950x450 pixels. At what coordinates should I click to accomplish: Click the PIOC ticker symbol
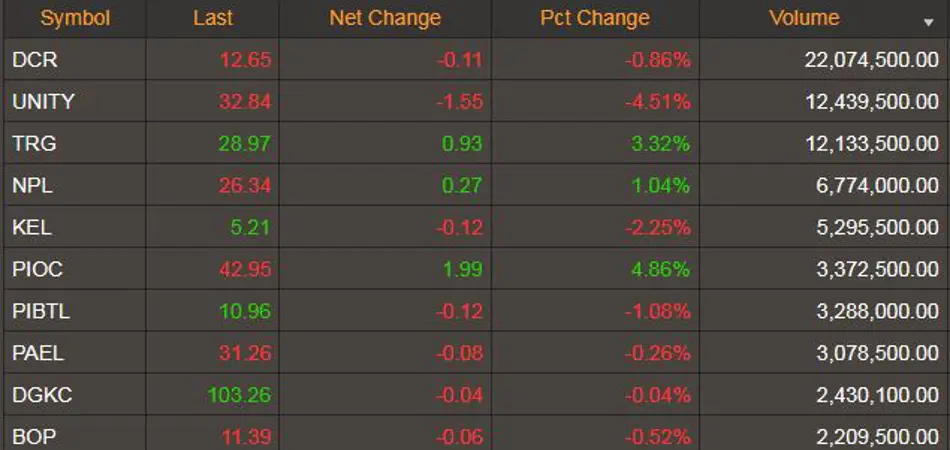(37, 269)
